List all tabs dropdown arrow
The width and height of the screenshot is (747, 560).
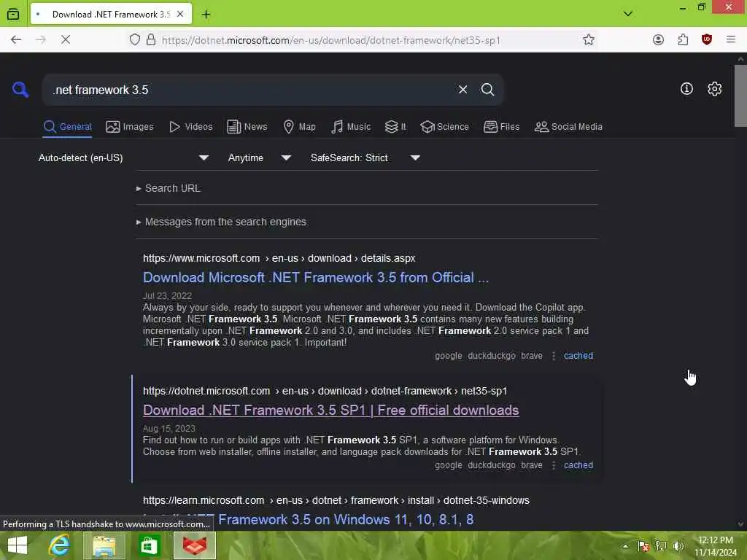click(628, 14)
